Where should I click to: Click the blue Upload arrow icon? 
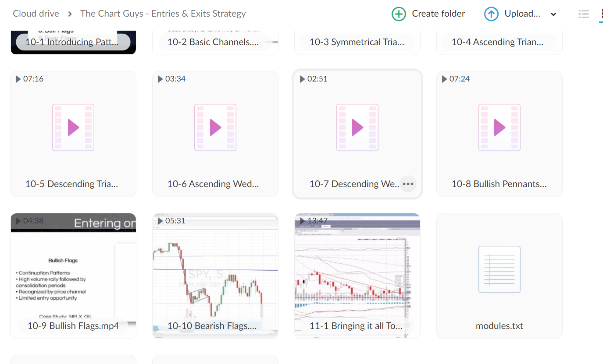(491, 14)
